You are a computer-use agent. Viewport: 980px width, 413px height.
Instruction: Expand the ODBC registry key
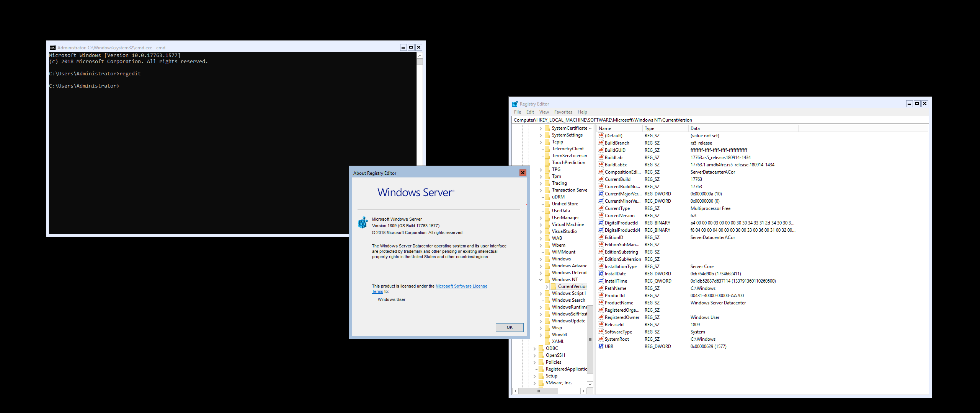pyautogui.click(x=534, y=348)
